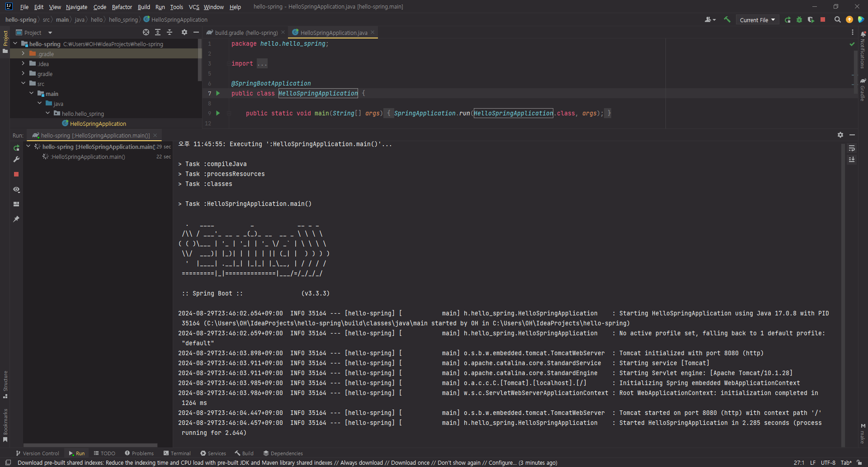The image size is (868, 467).
Task: Collapse the hello-spring root node
Action: (x=15, y=43)
